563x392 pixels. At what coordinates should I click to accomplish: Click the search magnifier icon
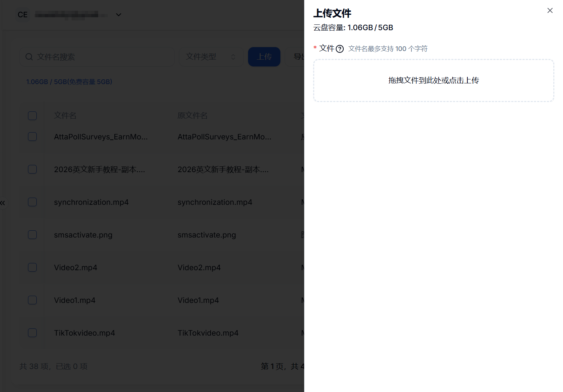coord(29,57)
